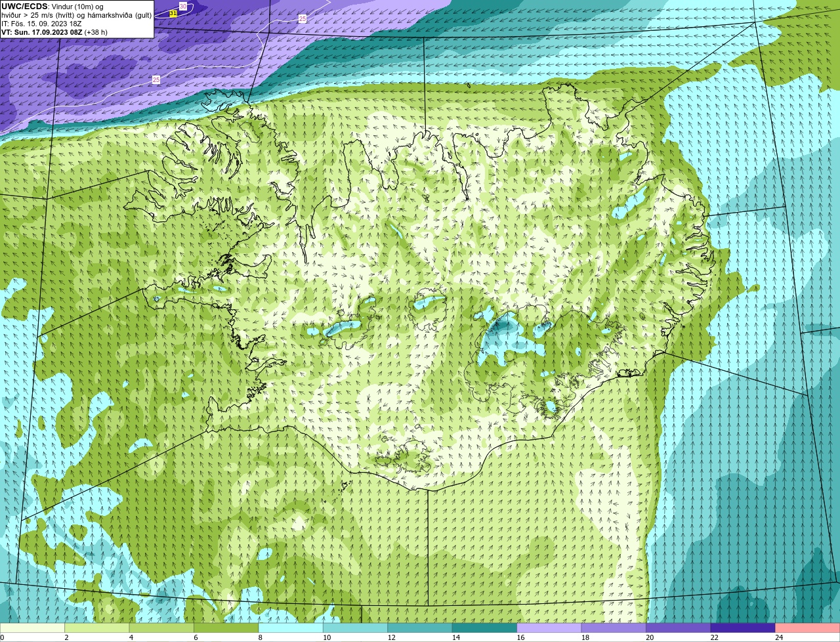This screenshot has height=642, width=840.
Task: Select the pink above-24 m/s legend swatch
Action: pos(808,628)
